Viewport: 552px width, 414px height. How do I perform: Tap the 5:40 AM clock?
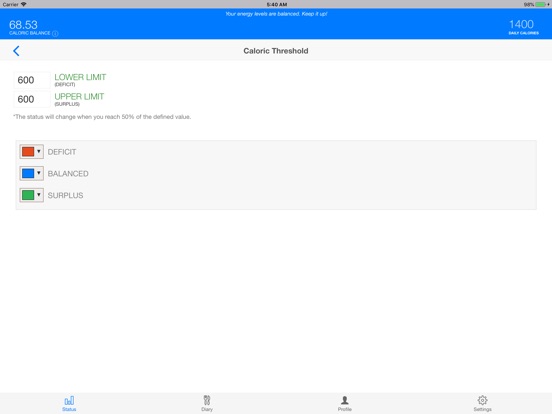click(277, 5)
